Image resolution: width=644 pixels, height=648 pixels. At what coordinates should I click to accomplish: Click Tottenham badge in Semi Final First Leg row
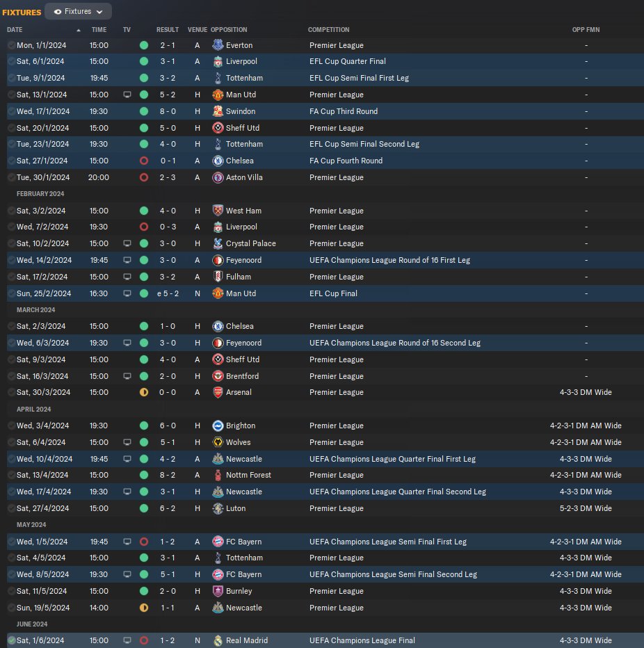tap(218, 78)
